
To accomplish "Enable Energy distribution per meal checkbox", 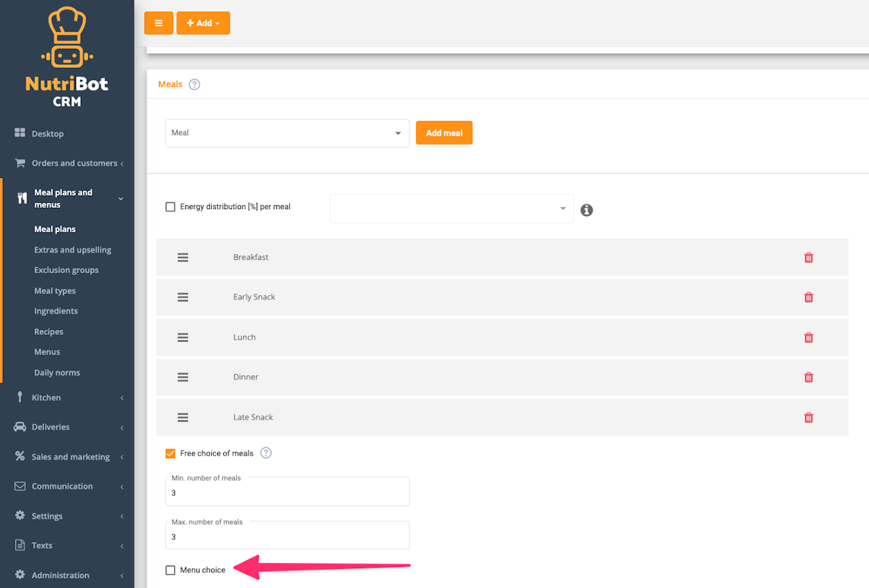I will pyautogui.click(x=170, y=207).
